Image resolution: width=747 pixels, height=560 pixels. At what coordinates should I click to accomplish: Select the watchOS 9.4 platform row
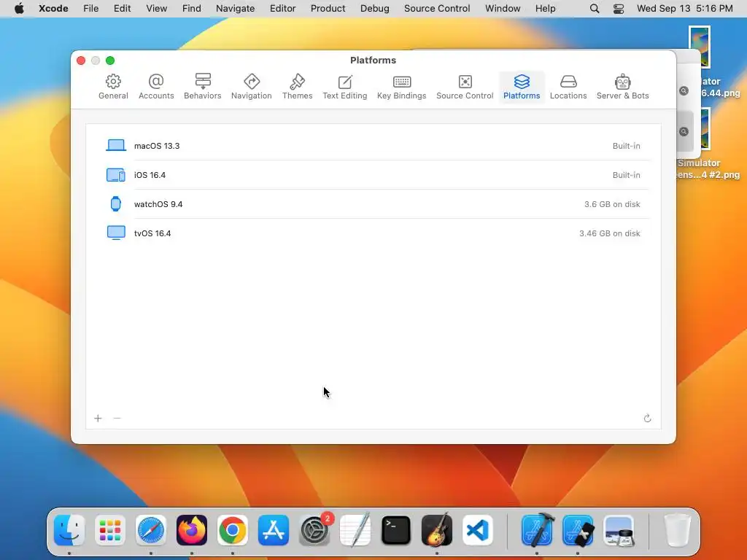pyautogui.click(x=373, y=204)
